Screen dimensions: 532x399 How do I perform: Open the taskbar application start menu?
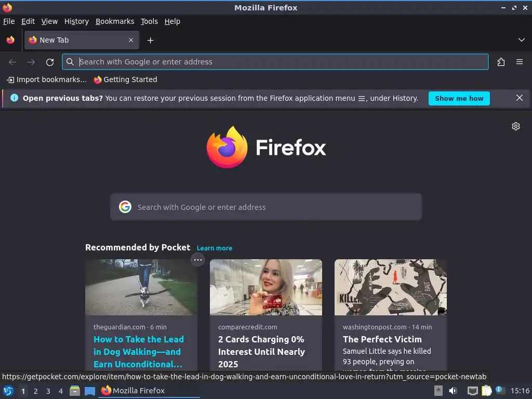(8, 391)
